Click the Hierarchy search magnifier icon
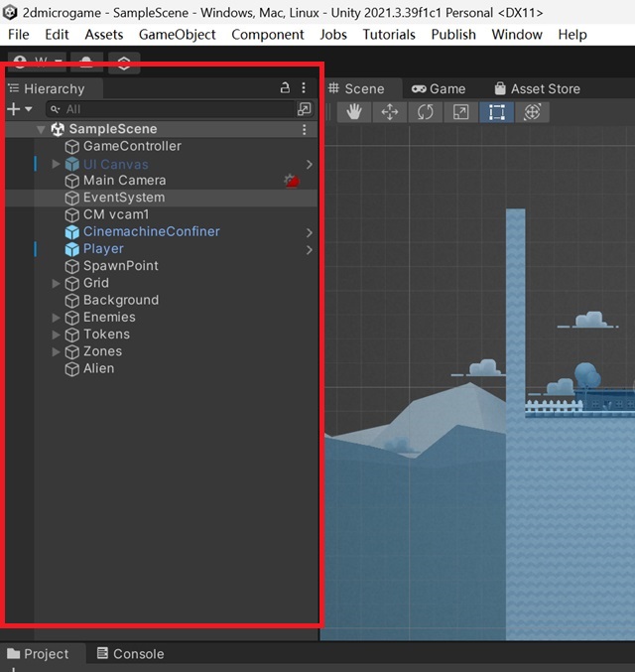 [x=55, y=110]
